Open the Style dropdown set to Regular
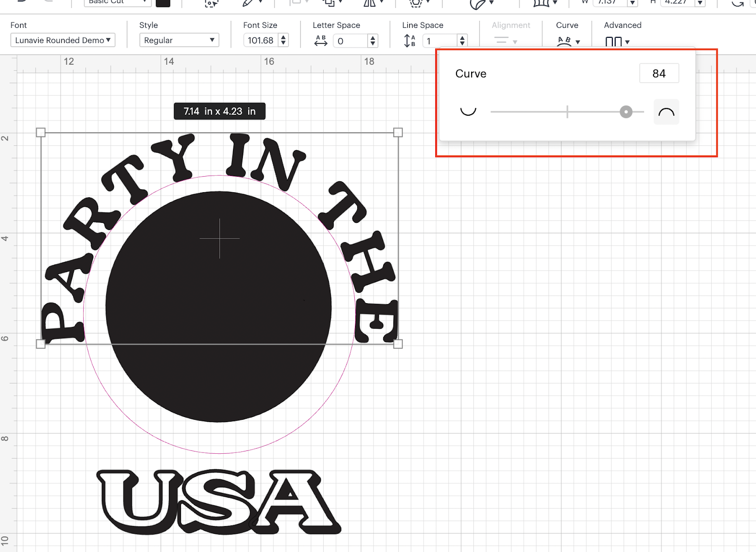Image resolution: width=756 pixels, height=552 pixels. tap(179, 40)
